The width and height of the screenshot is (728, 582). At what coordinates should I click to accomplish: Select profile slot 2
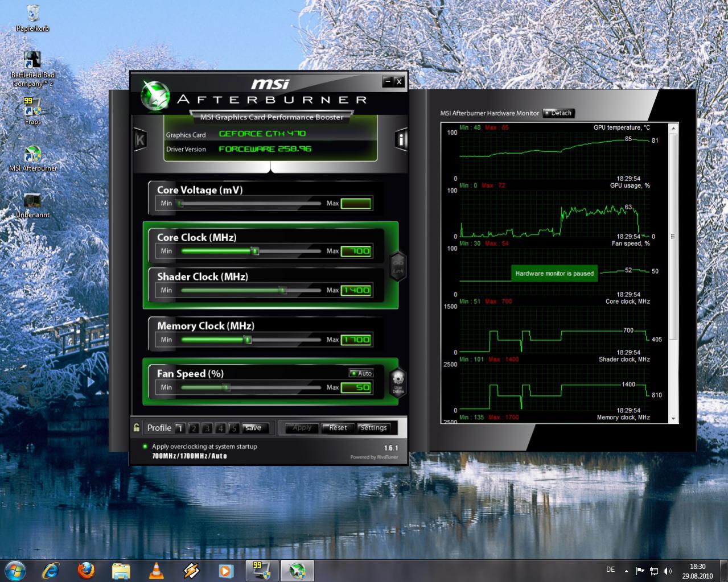pyautogui.click(x=194, y=428)
